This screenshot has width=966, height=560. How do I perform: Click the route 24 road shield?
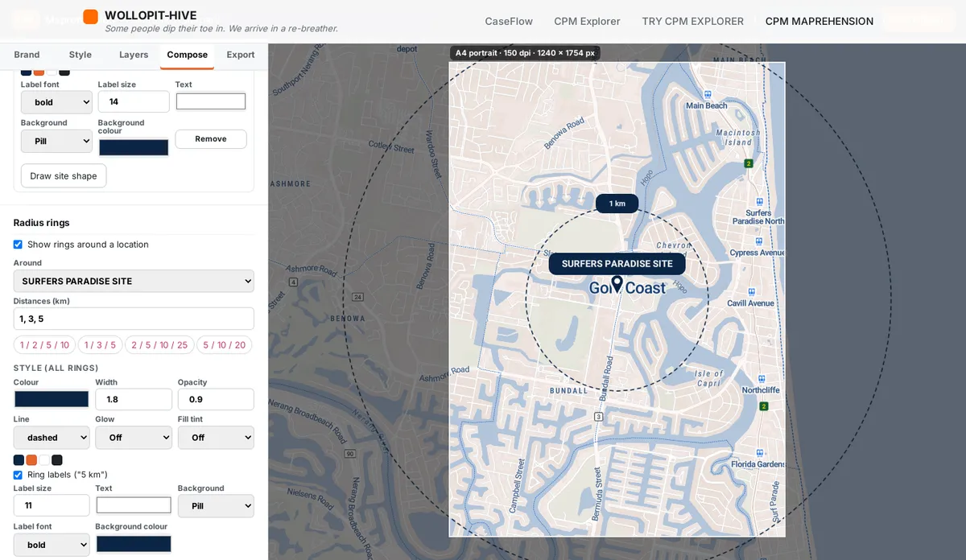tap(357, 298)
